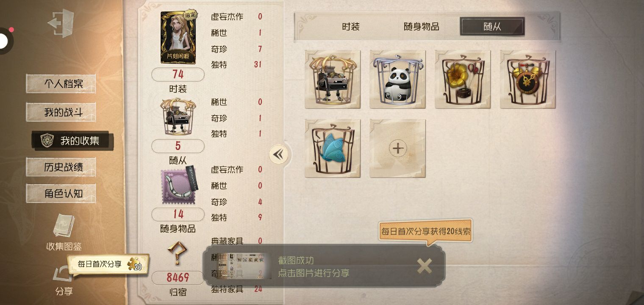Switch to the 时装 tab
The image size is (644, 305).
(x=351, y=27)
